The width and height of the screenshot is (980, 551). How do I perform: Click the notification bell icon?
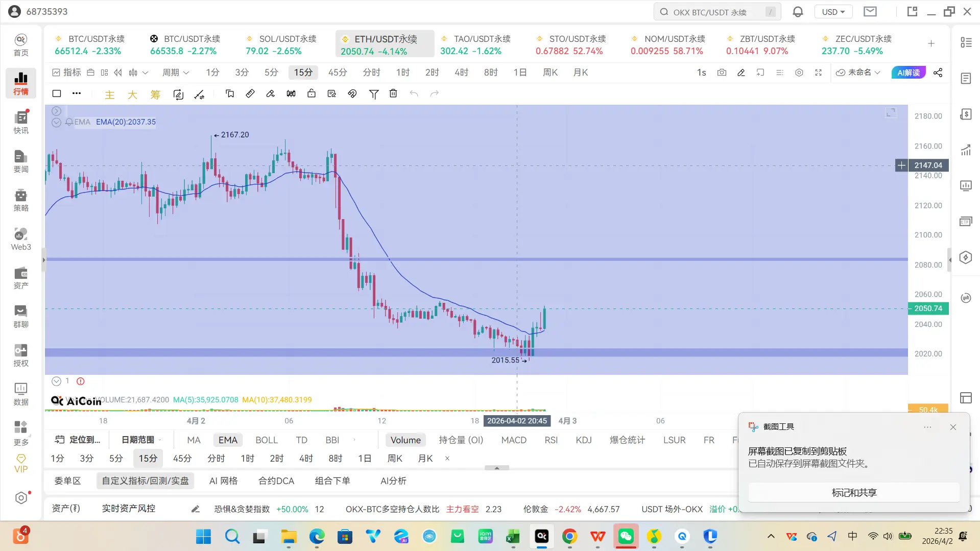tap(798, 12)
